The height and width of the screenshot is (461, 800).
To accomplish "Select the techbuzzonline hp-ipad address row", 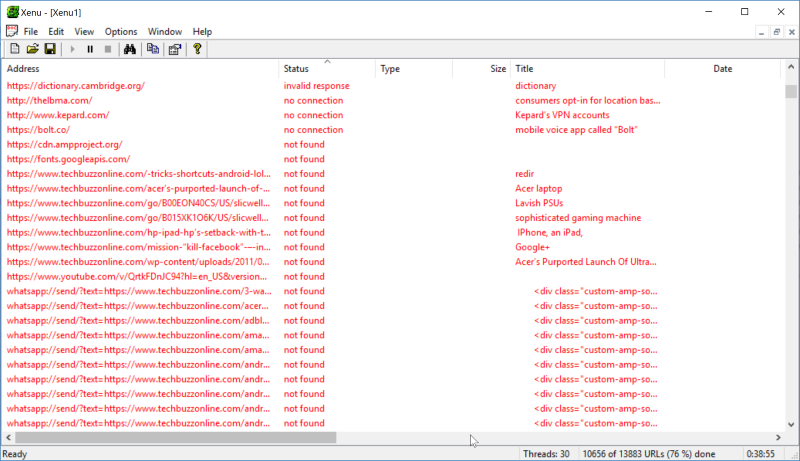I will tap(139, 233).
